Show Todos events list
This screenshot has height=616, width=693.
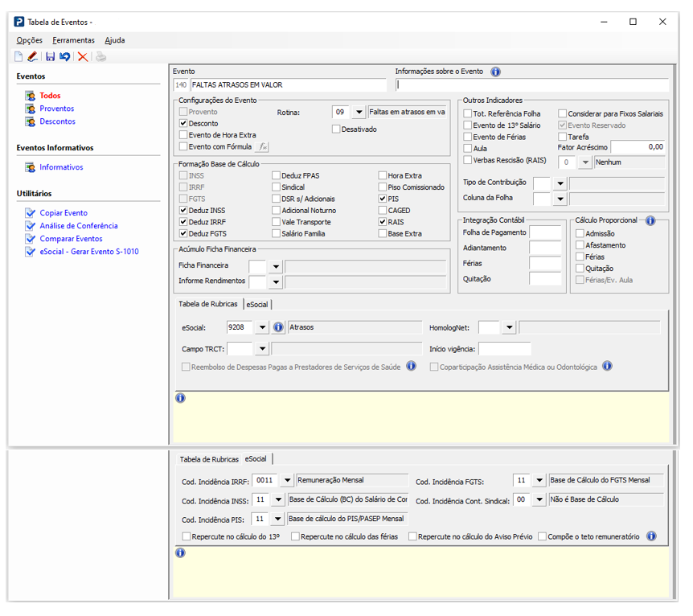50,96
